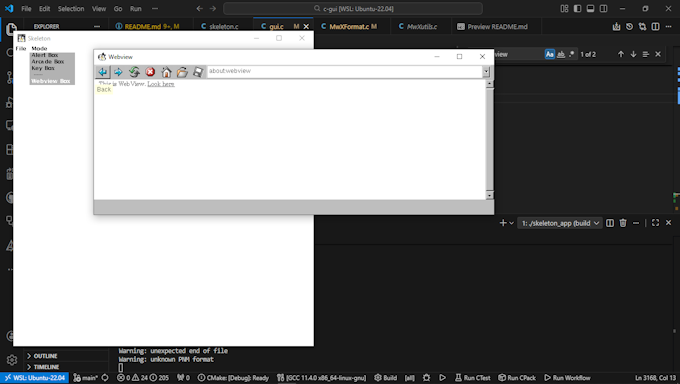Open the VS Code Edit menu
680x384 pixels.
45,9
